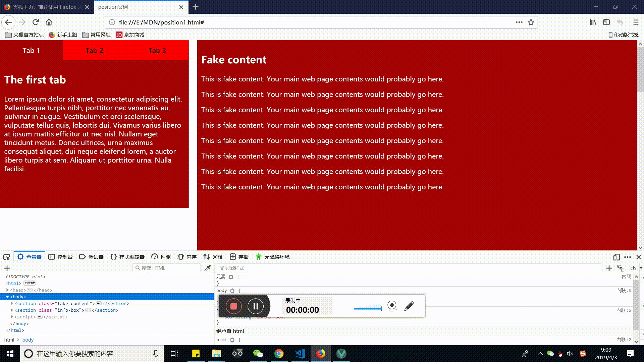Toggle the .cls class panel
This screenshot has height=362, width=644.
point(633,268)
